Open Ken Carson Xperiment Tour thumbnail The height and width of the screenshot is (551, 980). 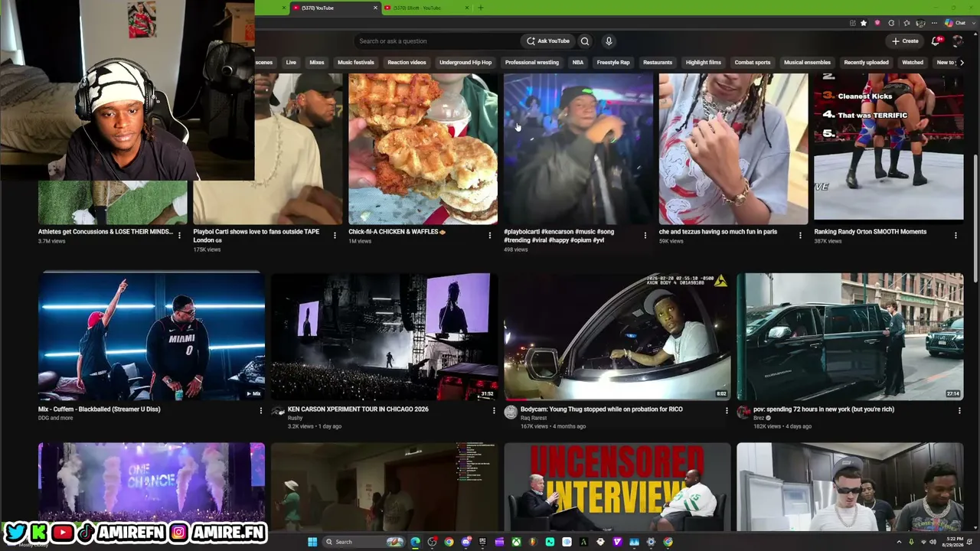click(x=384, y=336)
